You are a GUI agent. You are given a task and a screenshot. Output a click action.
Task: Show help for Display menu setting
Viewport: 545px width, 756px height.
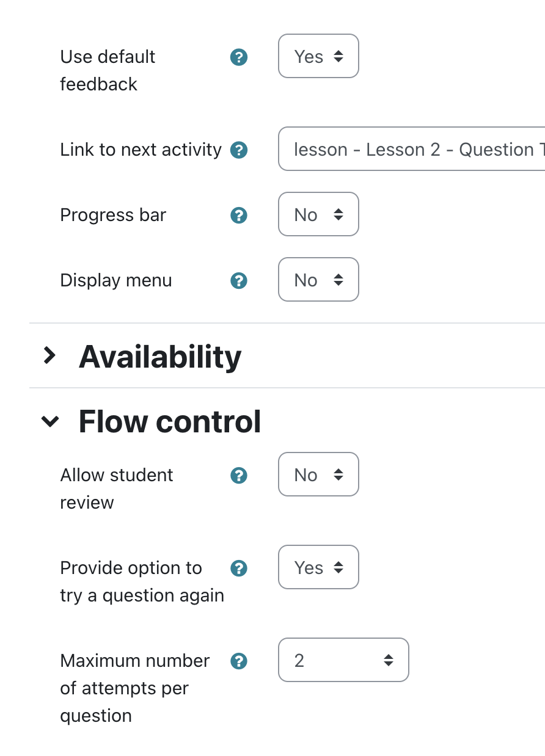pos(239,280)
